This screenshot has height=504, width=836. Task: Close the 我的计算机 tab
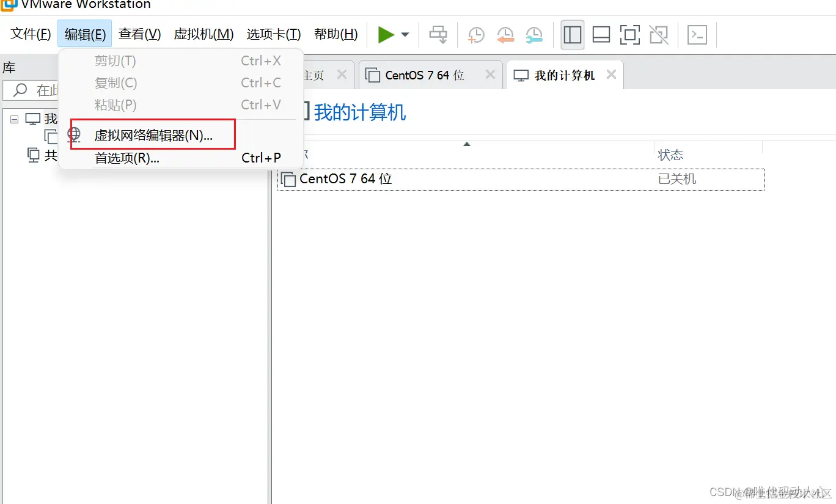coord(610,74)
